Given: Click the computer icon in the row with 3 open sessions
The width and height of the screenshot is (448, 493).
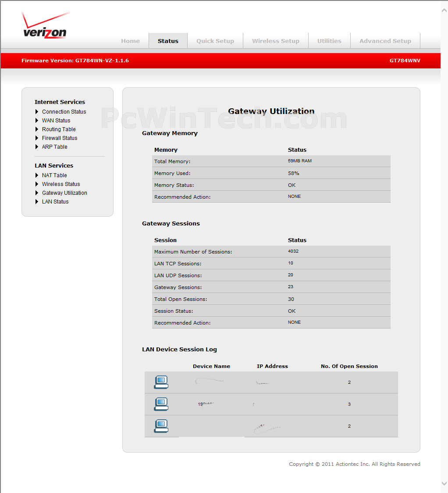Looking at the screenshot, I should coord(161,404).
